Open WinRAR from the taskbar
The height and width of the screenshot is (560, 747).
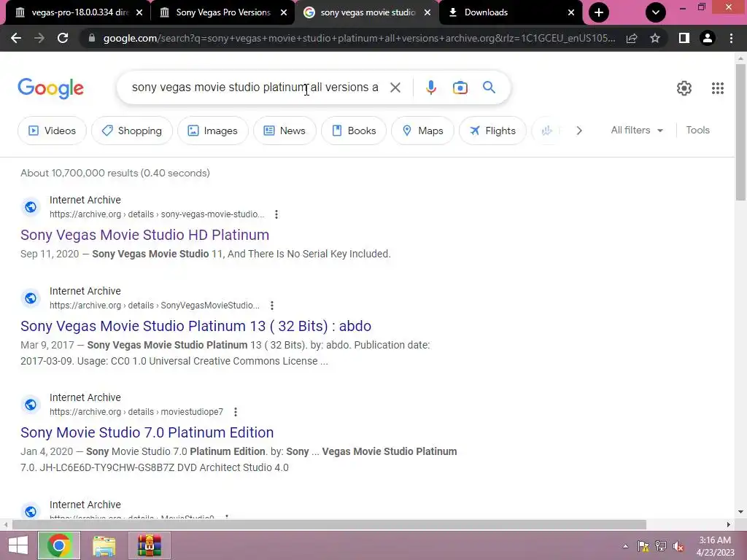(150, 545)
